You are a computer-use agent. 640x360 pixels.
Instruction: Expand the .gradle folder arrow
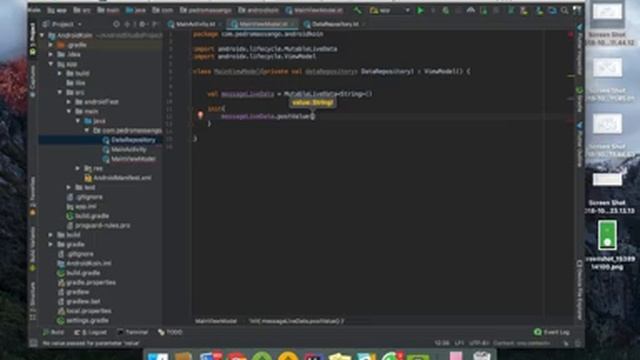click(x=51, y=45)
